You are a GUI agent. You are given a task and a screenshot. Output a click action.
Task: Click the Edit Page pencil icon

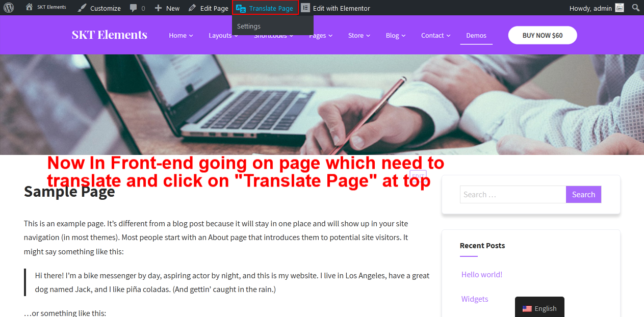click(192, 8)
